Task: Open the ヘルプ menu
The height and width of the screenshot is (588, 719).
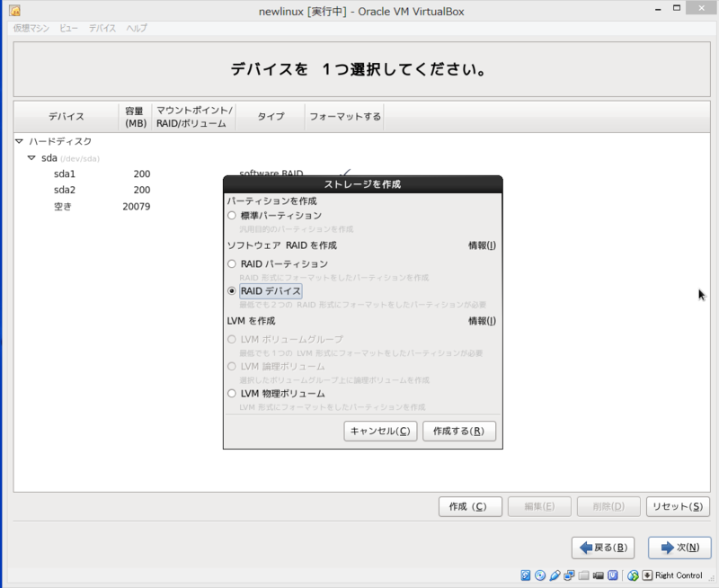Action: [137, 28]
